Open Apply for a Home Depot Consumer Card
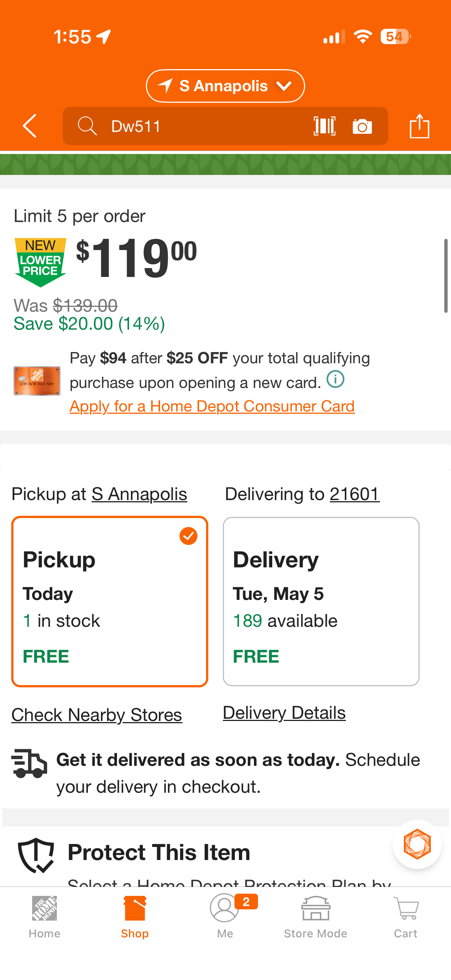Screen dimensions: 451x980 (x=212, y=406)
